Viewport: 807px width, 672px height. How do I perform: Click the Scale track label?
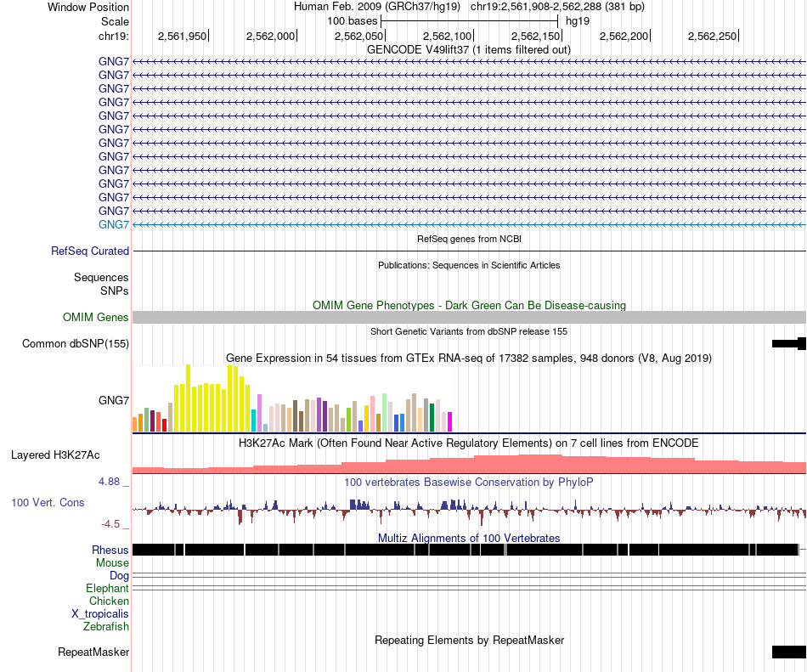point(115,21)
